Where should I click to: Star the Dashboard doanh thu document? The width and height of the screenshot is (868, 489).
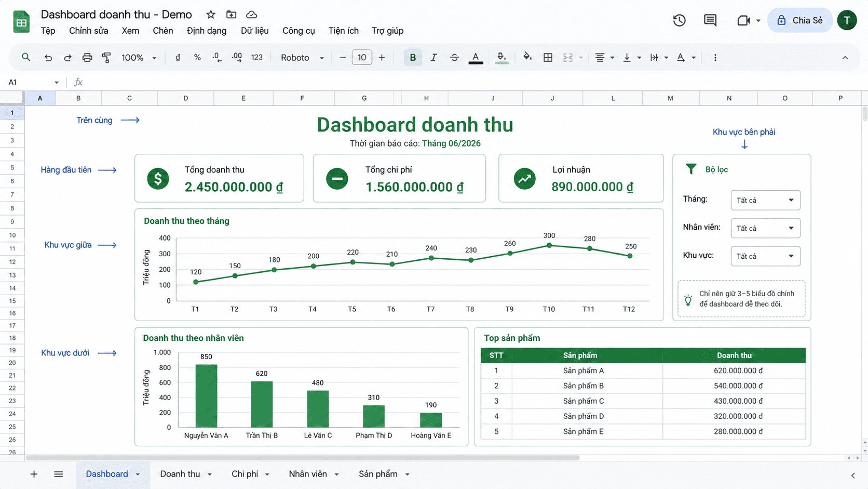(x=211, y=15)
